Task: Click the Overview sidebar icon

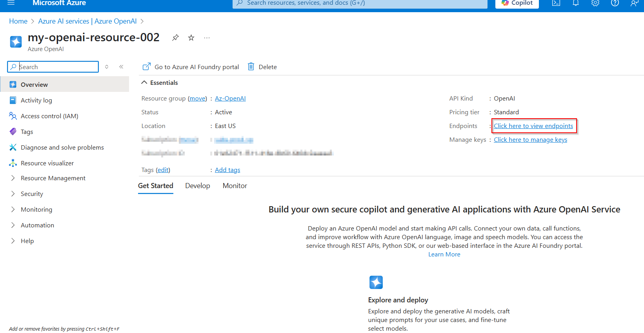Action: 13,84
